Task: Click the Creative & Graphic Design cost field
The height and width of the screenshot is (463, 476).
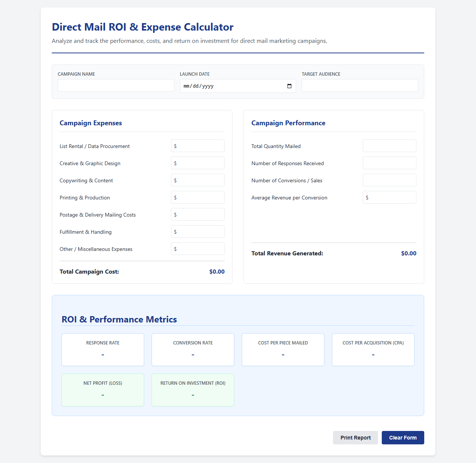Action: (198, 163)
